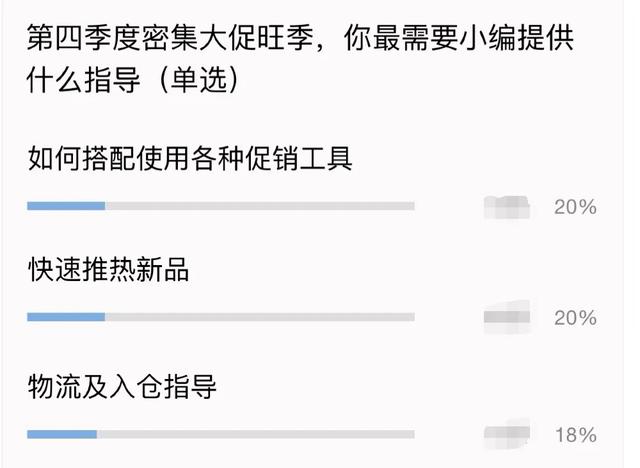Select option 快速推热新品

109,269
